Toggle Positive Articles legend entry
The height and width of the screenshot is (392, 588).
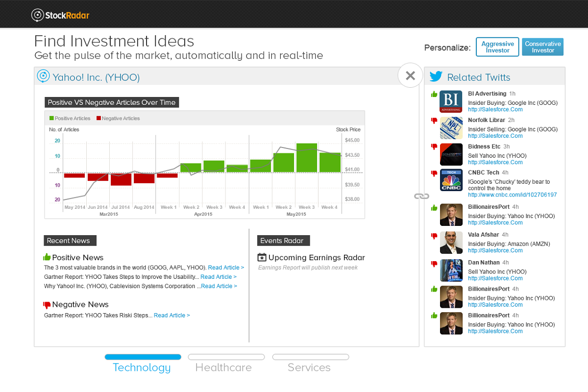point(70,118)
